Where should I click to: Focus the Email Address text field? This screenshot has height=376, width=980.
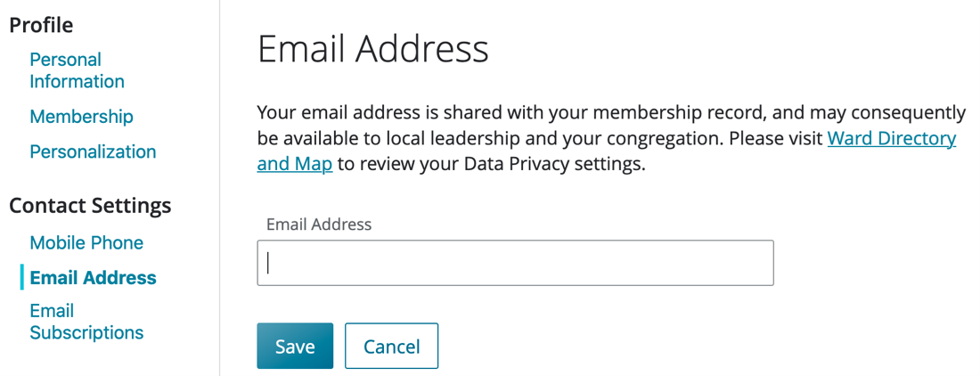tap(515, 263)
